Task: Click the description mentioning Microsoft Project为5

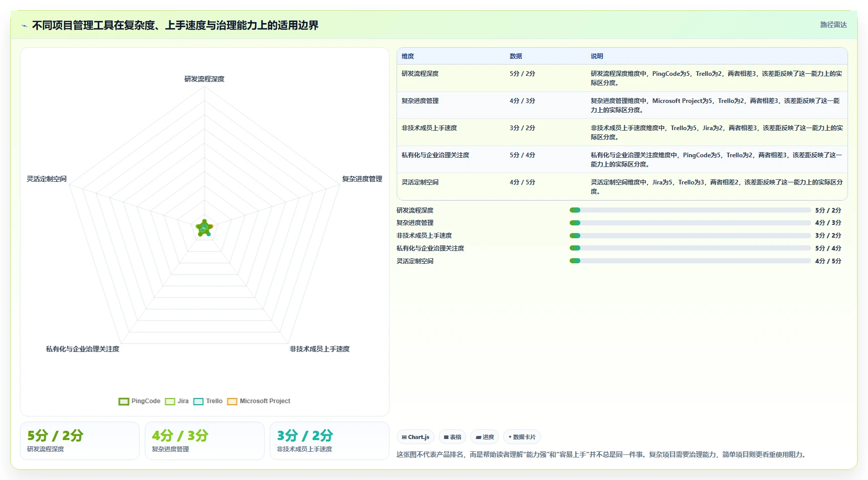Action: click(x=717, y=106)
